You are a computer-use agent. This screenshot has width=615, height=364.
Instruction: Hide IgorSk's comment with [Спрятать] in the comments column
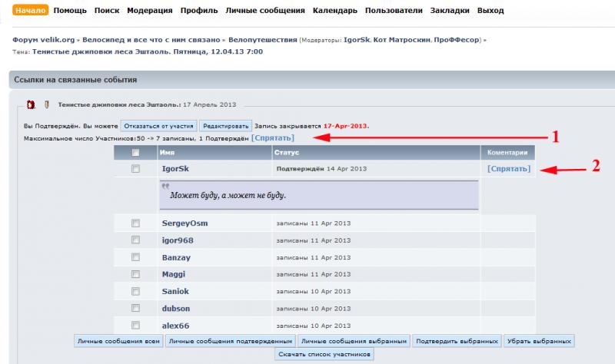click(x=508, y=168)
